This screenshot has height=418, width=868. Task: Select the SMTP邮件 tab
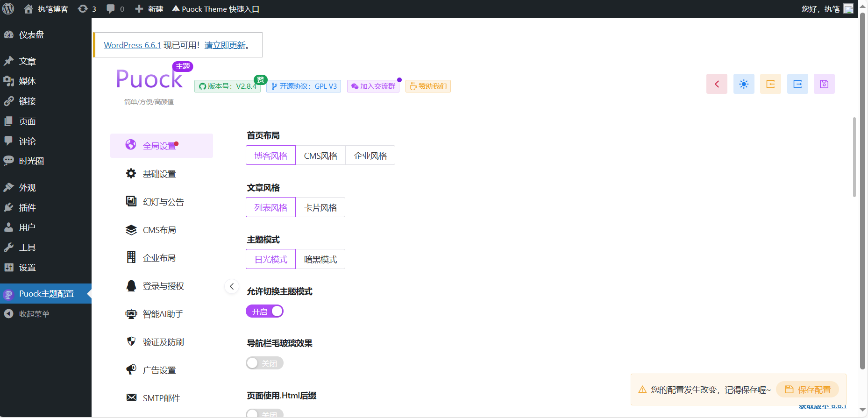[162, 398]
